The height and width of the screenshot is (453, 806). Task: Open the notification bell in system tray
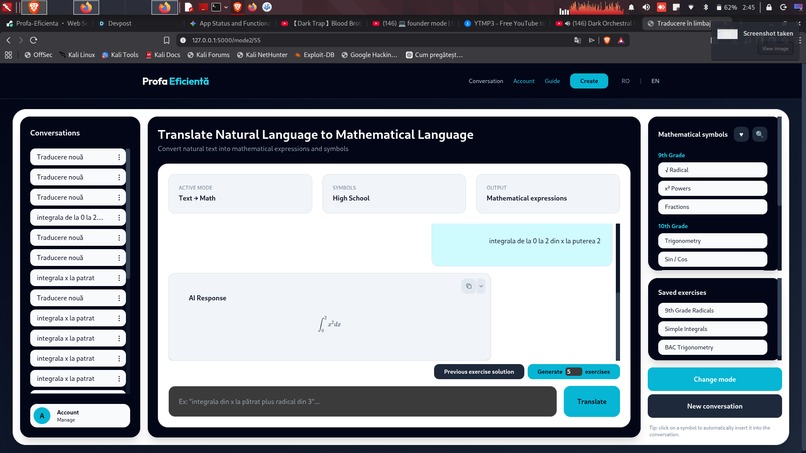click(x=631, y=7)
